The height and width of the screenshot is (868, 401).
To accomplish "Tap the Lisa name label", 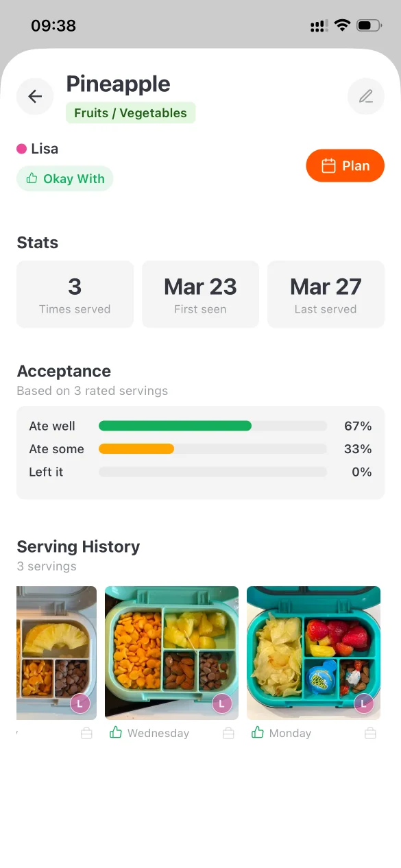I will coord(44,148).
